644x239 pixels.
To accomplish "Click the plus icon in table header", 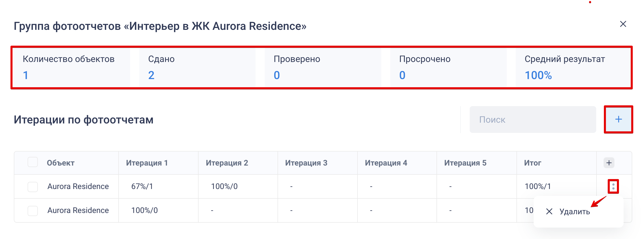I will click(x=609, y=163).
